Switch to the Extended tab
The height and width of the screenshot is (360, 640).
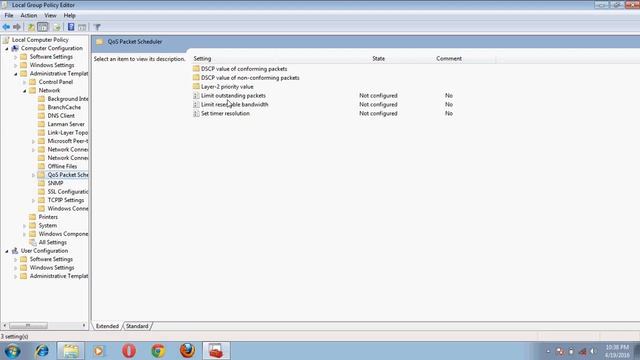pyautogui.click(x=107, y=326)
